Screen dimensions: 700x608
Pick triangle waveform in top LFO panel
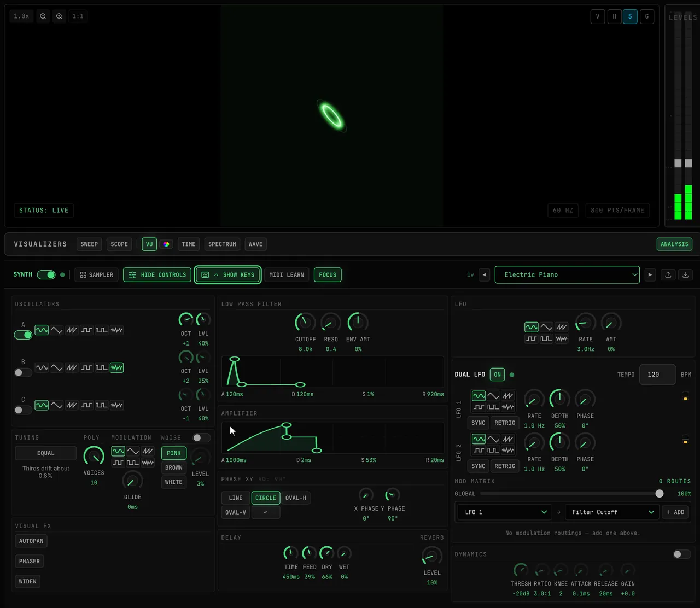pos(546,327)
